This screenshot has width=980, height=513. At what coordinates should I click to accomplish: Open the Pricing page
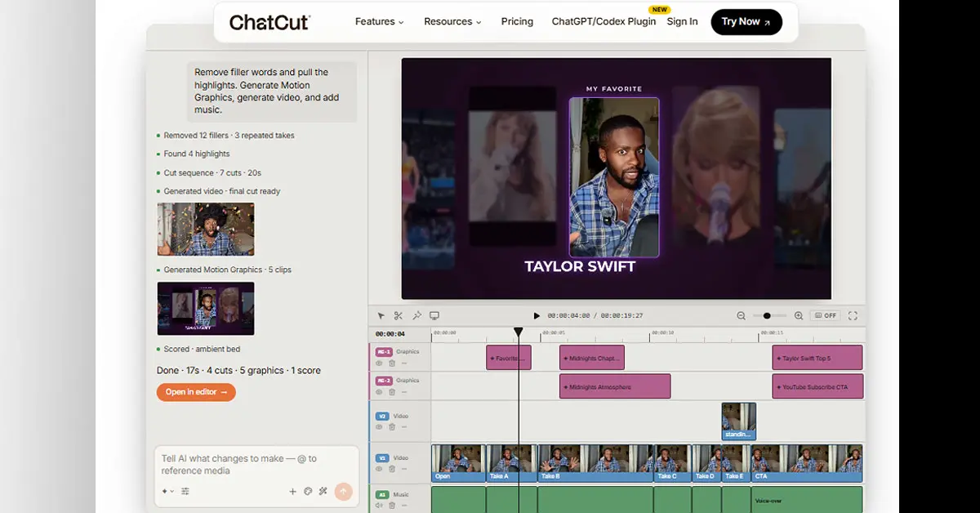click(517, 22)
